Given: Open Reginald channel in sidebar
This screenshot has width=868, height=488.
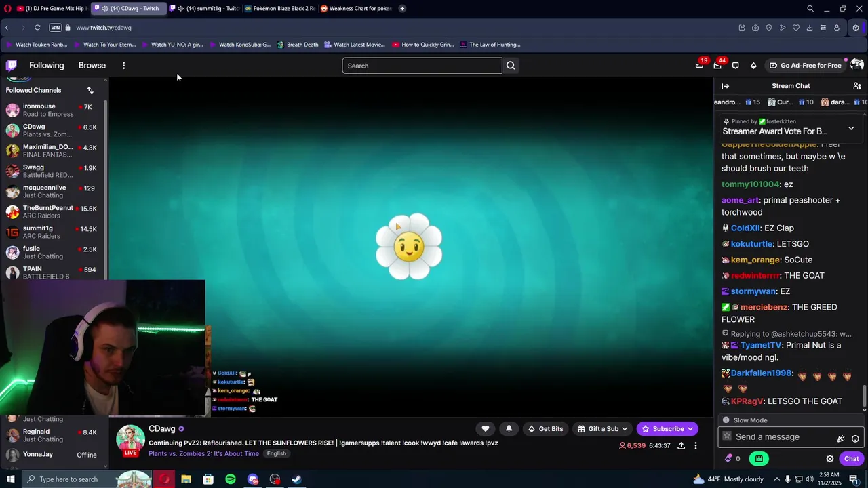Looking at the screenshot, I should click(53, 435).
